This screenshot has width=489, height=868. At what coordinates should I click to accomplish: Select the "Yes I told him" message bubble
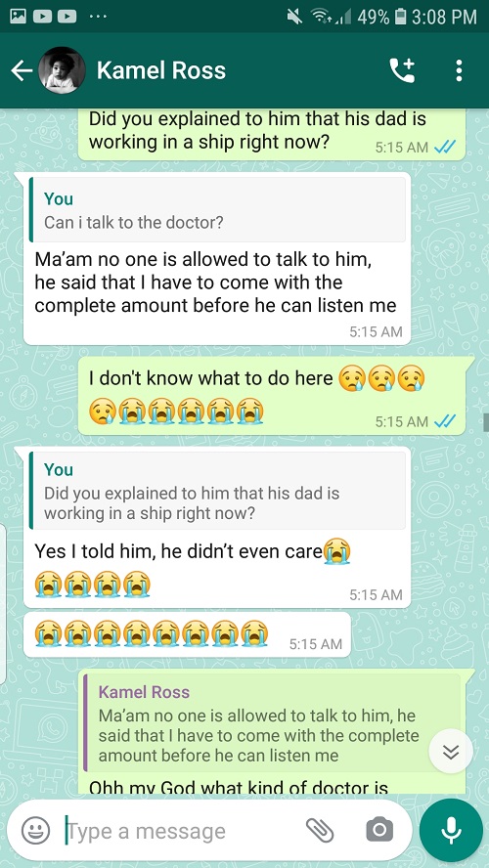(217, 528)
